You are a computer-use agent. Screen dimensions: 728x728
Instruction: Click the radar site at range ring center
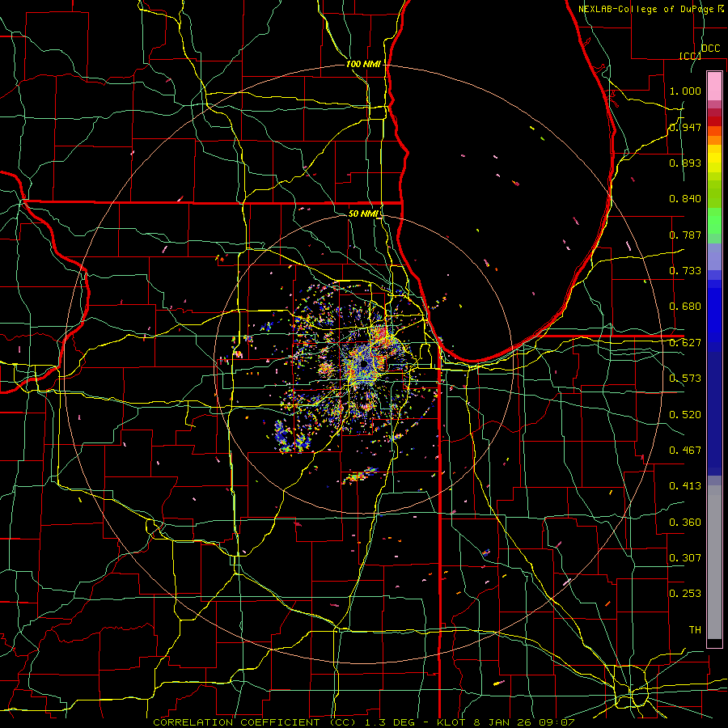pyautogui.click(x=363, y=365)
